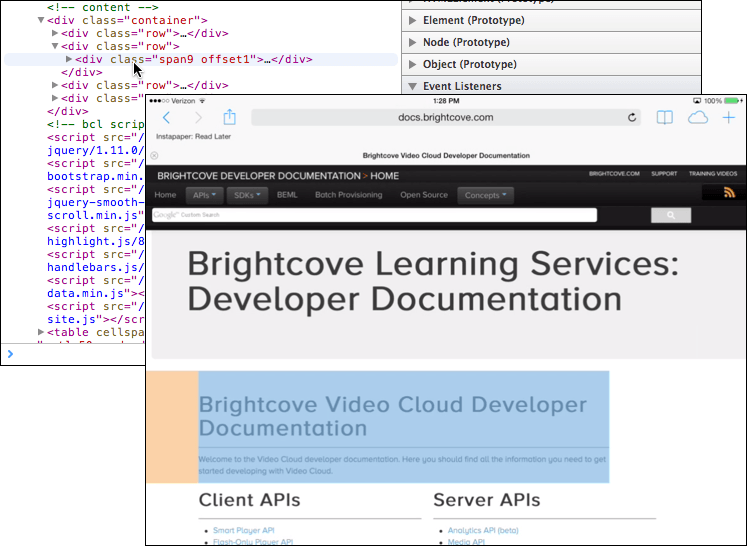Tap the Safari back arrow

tap(166, 118)
